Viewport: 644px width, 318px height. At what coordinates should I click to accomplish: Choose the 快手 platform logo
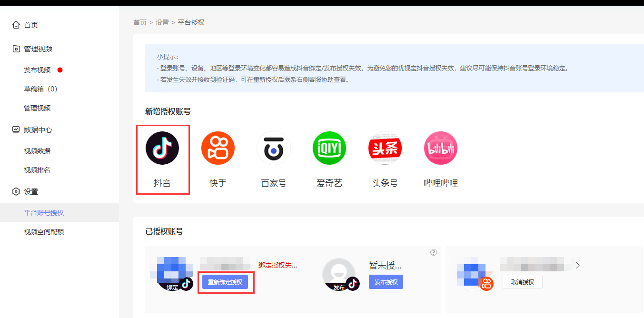218,148
